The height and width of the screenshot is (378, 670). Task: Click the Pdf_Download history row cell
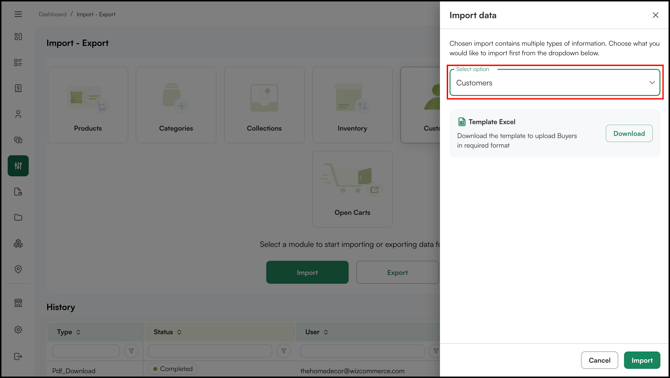73,371
